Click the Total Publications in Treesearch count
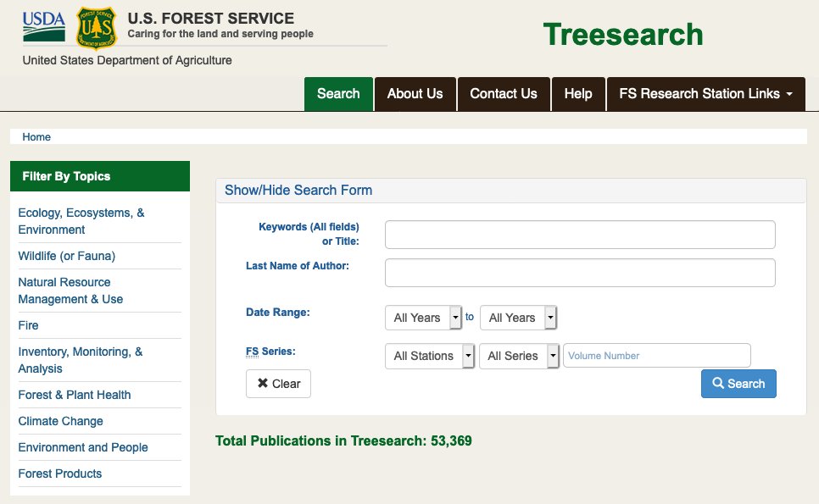Viewport: 819px width, 504px height. (x=343, y=440)
